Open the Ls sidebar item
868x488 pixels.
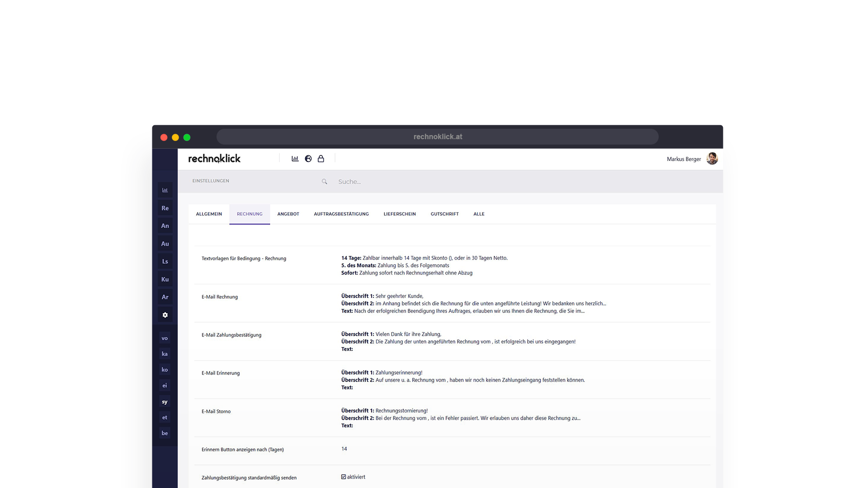click(x=165, y=262)
